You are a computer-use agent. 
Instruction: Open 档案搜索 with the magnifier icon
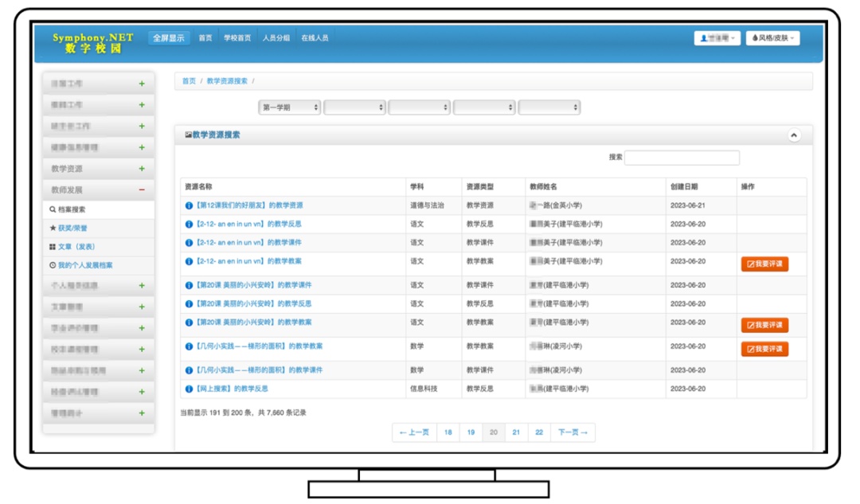tap(53, 209)
